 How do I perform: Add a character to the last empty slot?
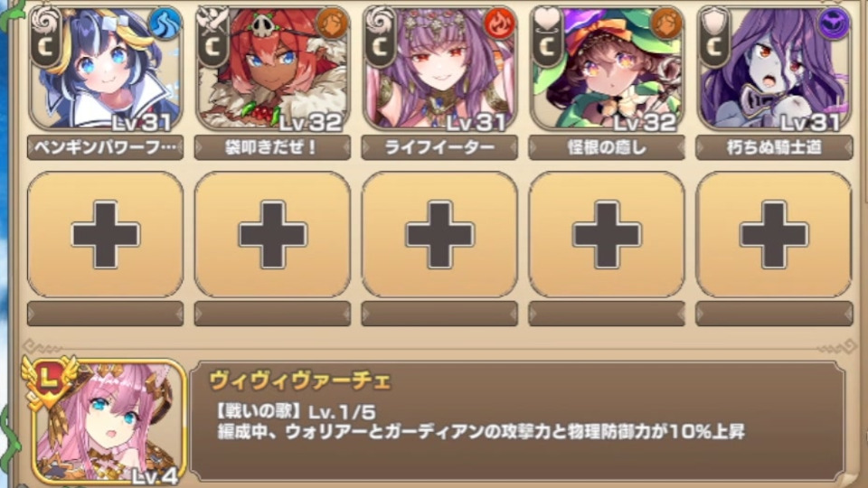(x=774, y=235)
